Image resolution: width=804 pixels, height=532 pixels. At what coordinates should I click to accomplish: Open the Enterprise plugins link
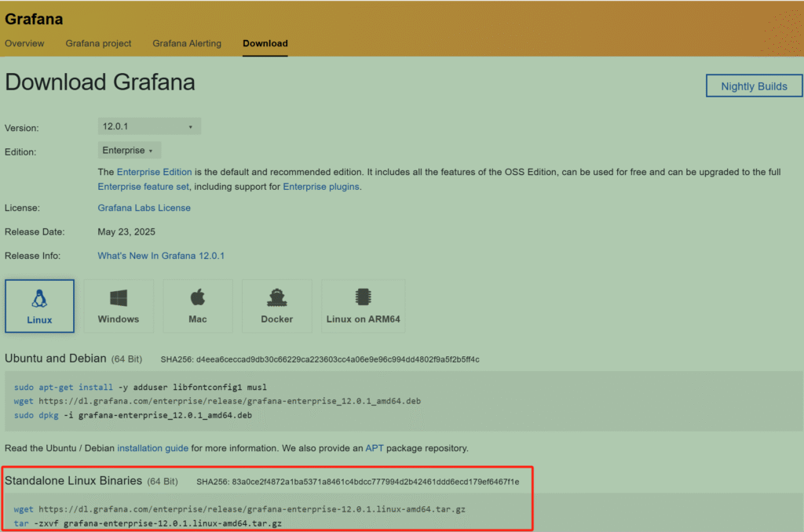[320, 187]
